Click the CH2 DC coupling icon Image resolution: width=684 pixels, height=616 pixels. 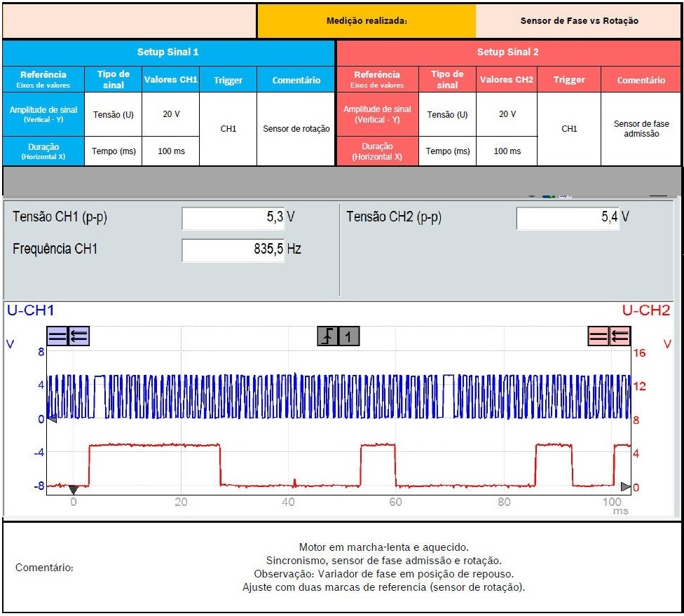pos(598,337)
